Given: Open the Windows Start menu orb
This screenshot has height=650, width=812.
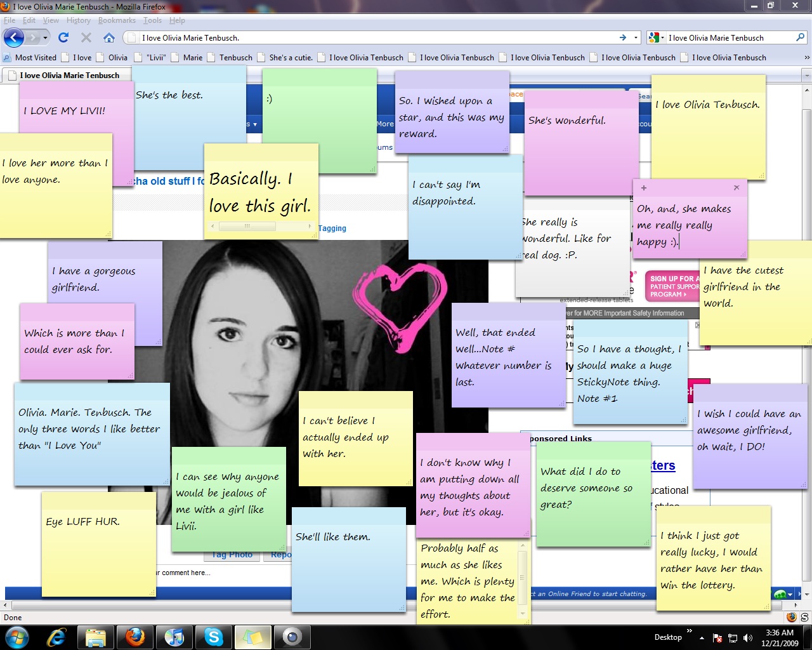Looking at the screenshot, I should (x=16, y=637).
